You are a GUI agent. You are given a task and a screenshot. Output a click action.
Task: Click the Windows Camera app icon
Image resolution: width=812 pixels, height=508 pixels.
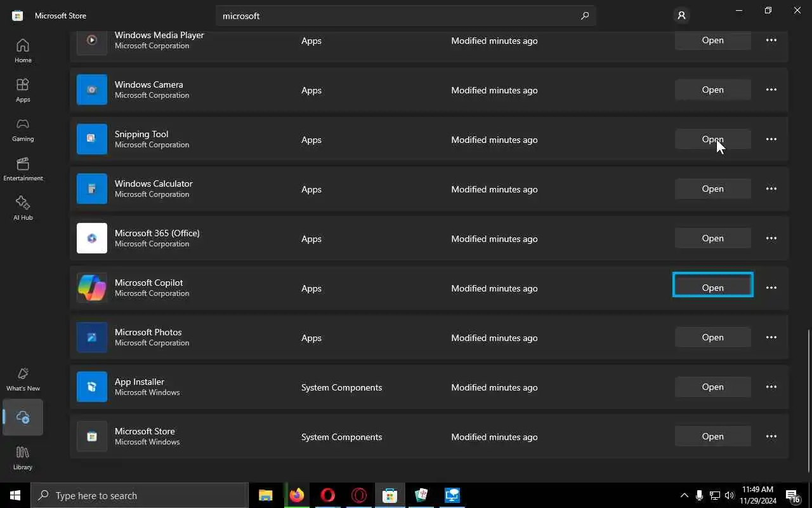tap(92, 90)
